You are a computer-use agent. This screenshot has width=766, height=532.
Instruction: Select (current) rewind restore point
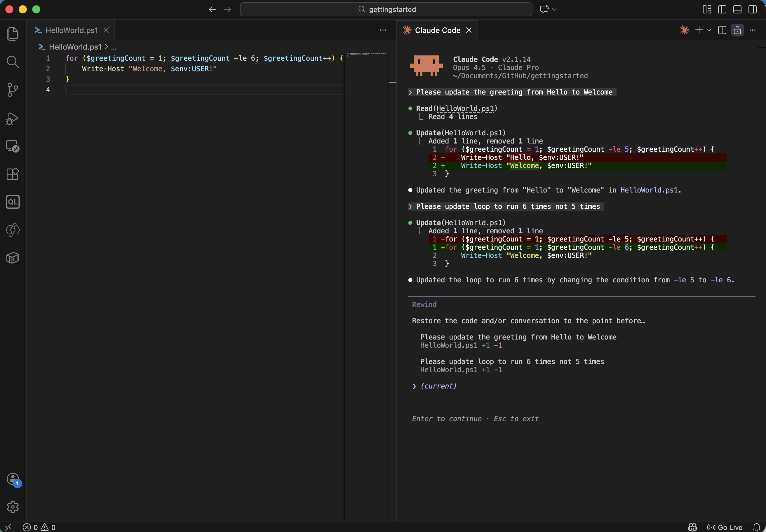click(x=438, y=386)
